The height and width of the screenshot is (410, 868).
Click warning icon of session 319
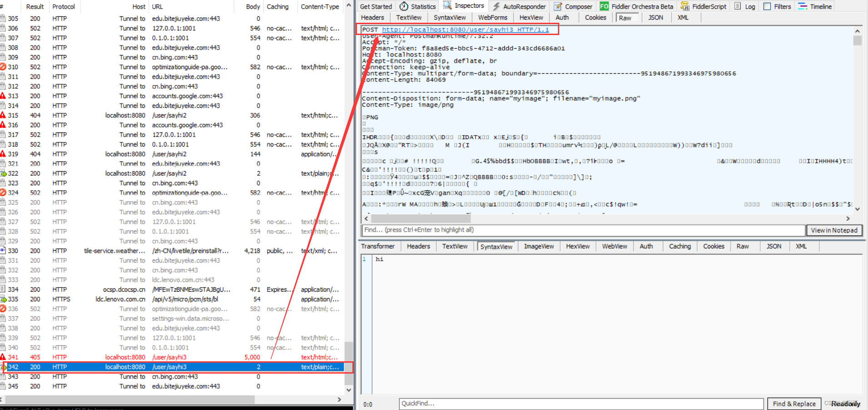point(3,154)
